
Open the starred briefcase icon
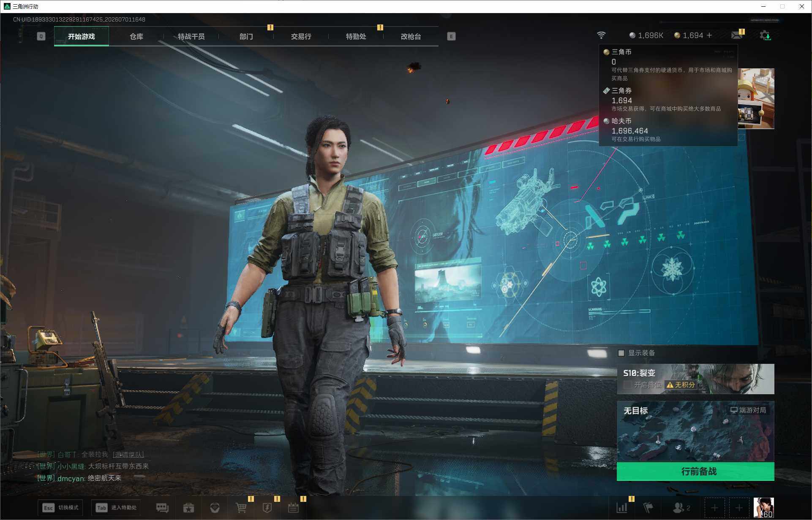point(188,508)
